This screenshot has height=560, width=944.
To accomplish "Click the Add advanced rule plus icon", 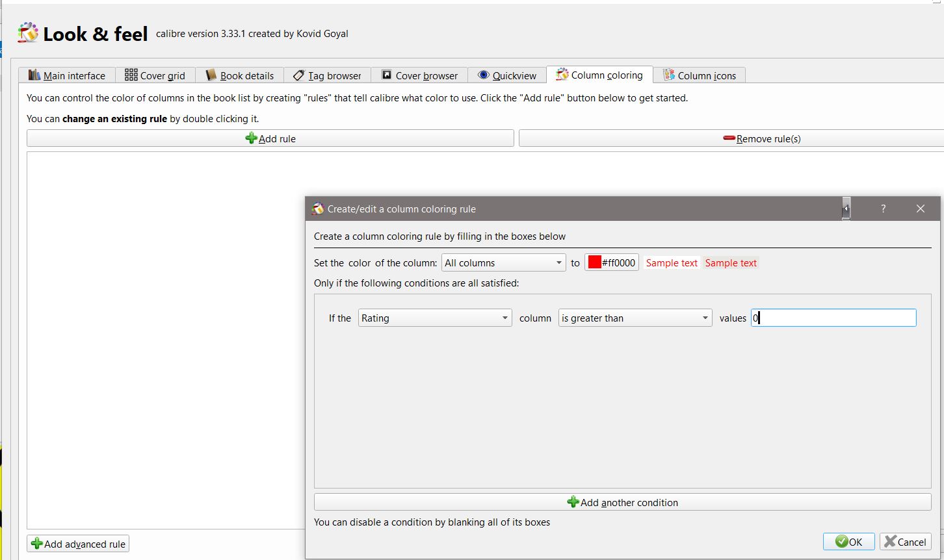I will click(x=37, y=544).
